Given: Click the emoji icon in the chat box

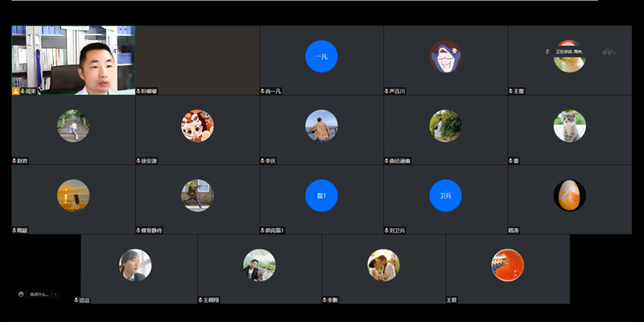Looking at the screenshot, I should pos(21,295).
